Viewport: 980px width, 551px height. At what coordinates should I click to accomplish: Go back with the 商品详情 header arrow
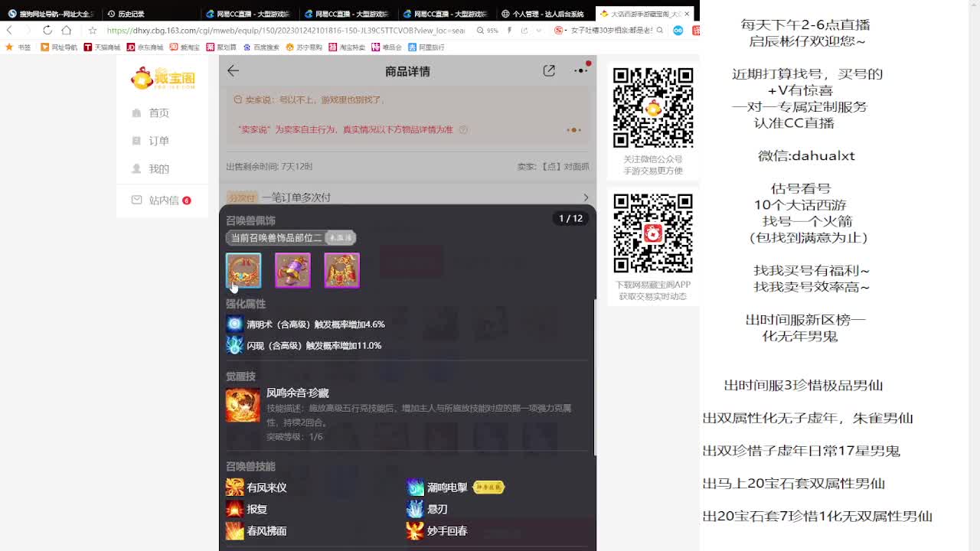233,70
